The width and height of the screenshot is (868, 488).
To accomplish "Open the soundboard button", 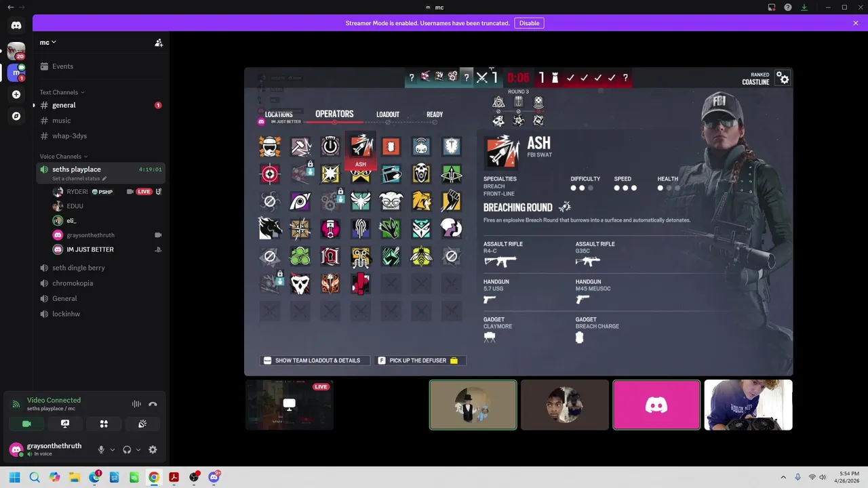I will pyautogui.click(x=142, y=424).
